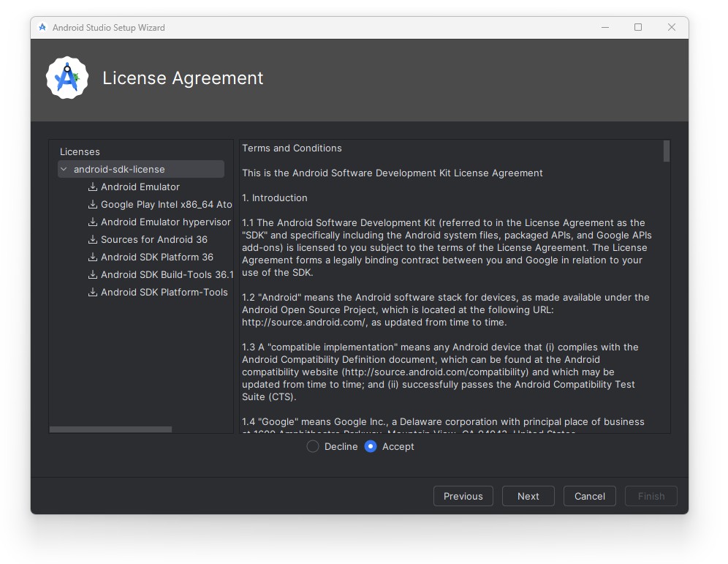
Task: Maximize the Setup Wizard window
Action: tap(638, 27)
